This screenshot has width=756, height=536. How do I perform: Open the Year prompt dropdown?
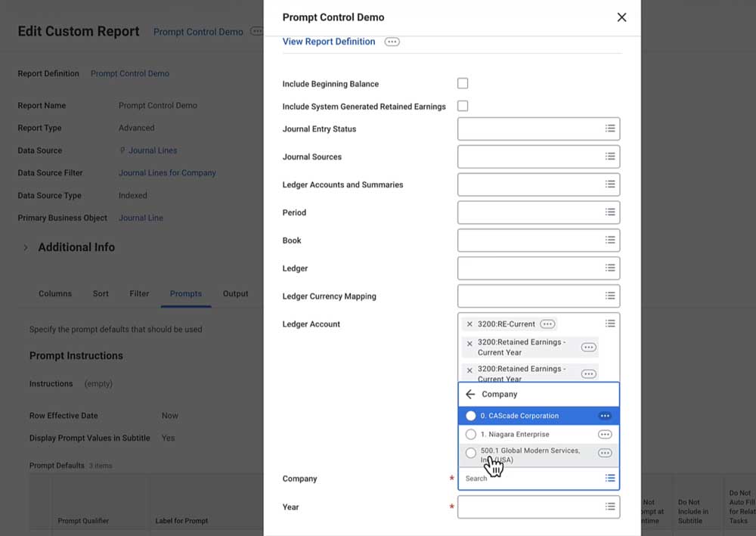(538, 507)
